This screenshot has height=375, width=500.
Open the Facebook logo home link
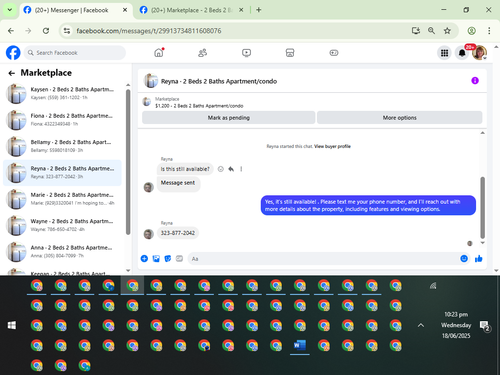tap(13, 53)
